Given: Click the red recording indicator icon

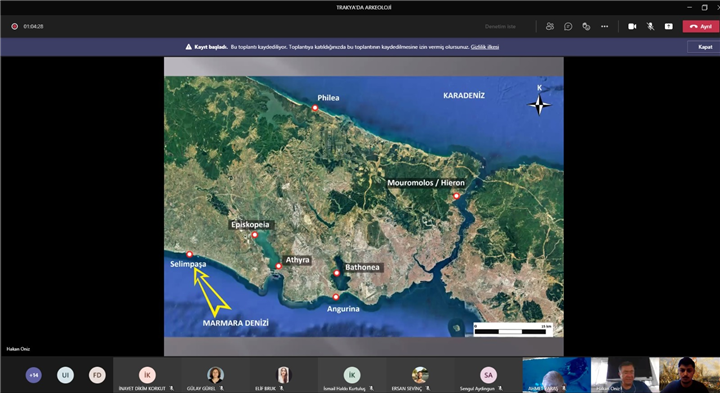Looking at the screenshot, I should click(15, 27).
